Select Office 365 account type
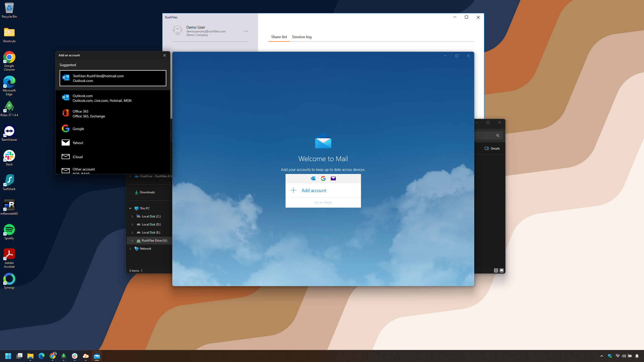Screen dimensions: 644x362 (113, 114)
